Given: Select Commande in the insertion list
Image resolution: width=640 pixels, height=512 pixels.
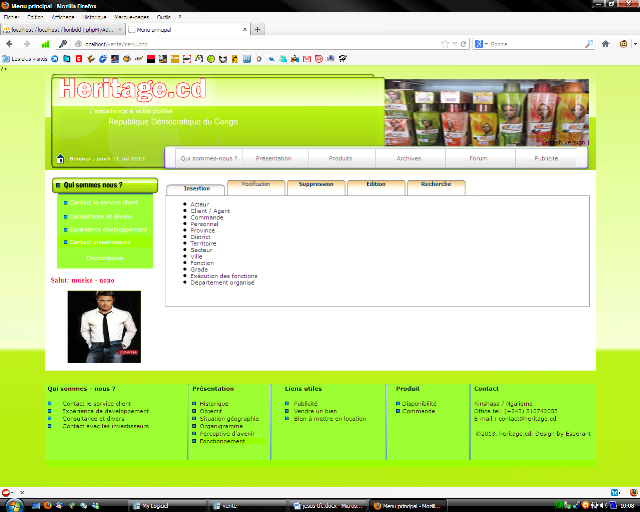Looking at the screenshot, I should pyautogui.click(x=207, y=218).
